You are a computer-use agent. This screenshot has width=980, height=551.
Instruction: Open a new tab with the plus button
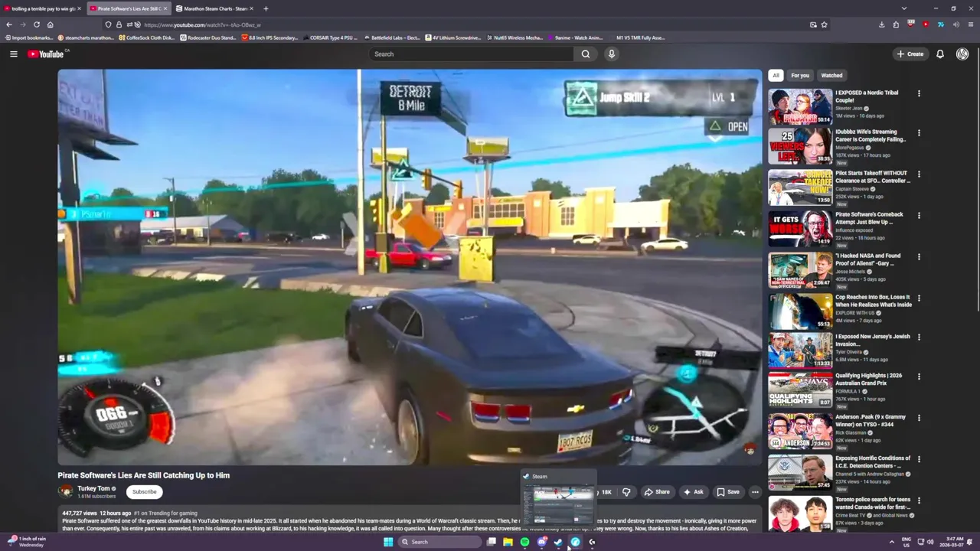(x=266, y=8)
